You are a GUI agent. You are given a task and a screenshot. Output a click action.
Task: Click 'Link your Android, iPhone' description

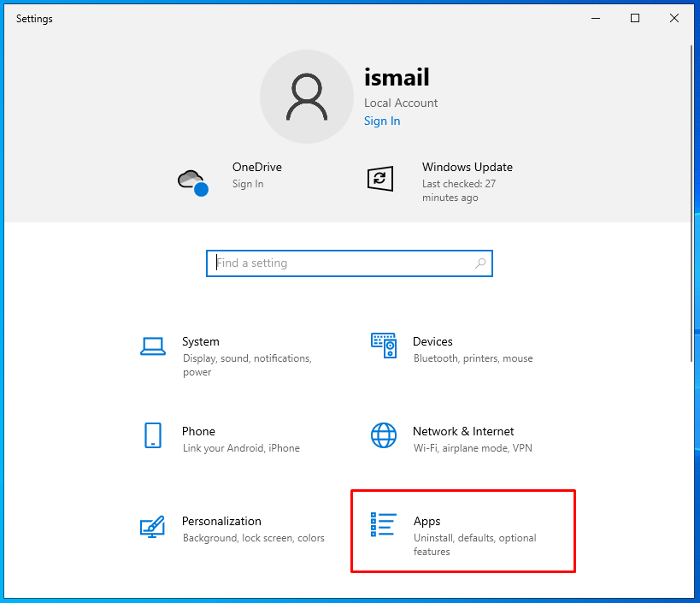(x=241, y=448)
